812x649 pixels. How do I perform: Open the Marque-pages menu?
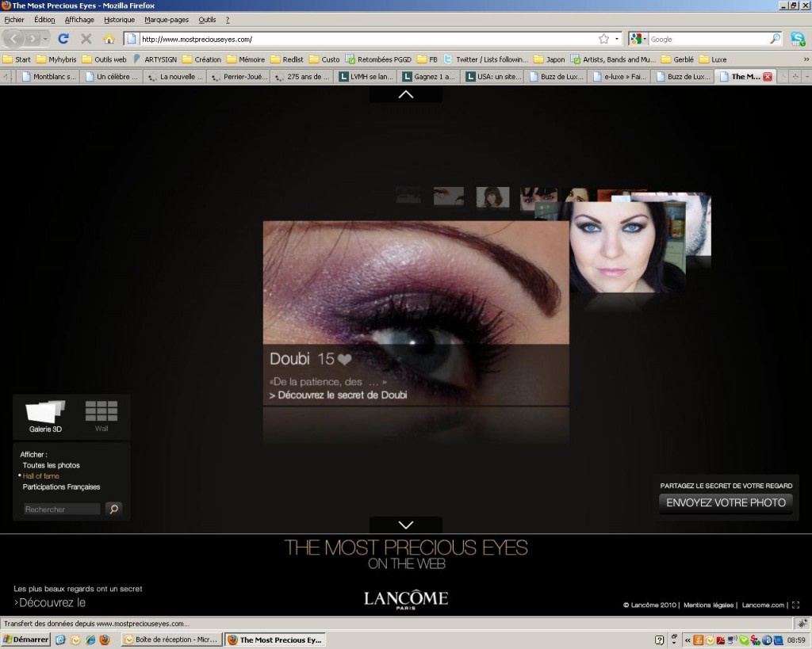(167, 20)
